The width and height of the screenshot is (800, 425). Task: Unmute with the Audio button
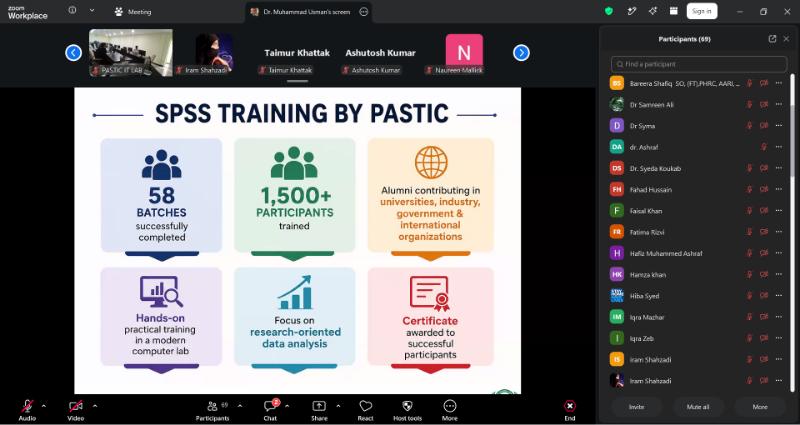point(27,410)
